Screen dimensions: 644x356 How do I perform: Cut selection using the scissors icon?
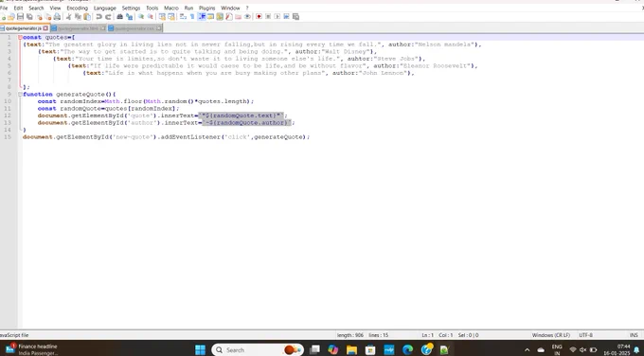(68, 16)
